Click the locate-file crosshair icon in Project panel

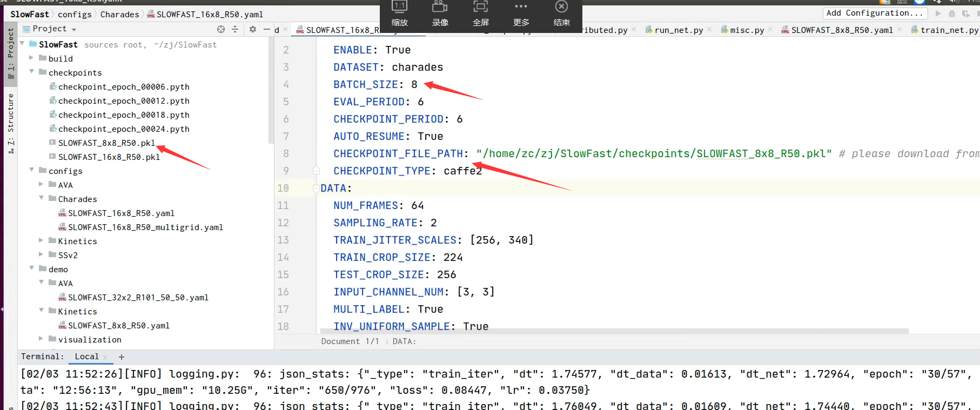tap(221, 29)
